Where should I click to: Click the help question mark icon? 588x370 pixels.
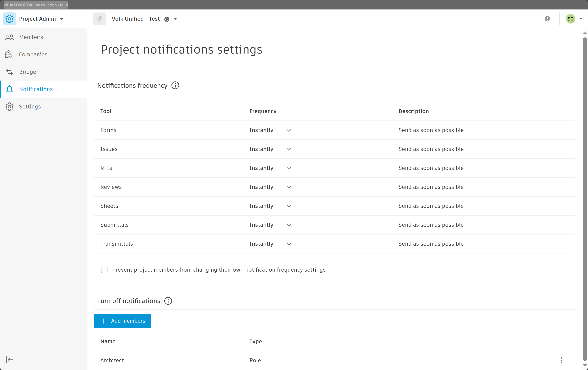pyautogui.click(x=547, y=19)
